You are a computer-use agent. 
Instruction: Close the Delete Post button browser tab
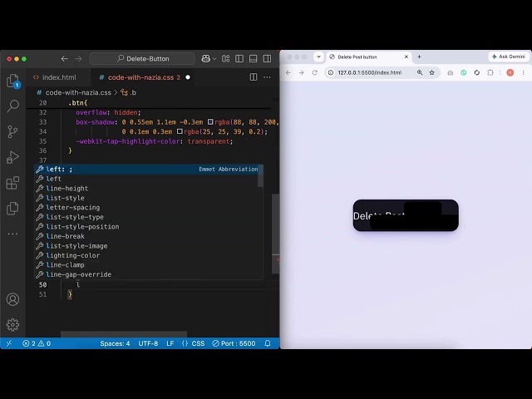coord(406,57)
